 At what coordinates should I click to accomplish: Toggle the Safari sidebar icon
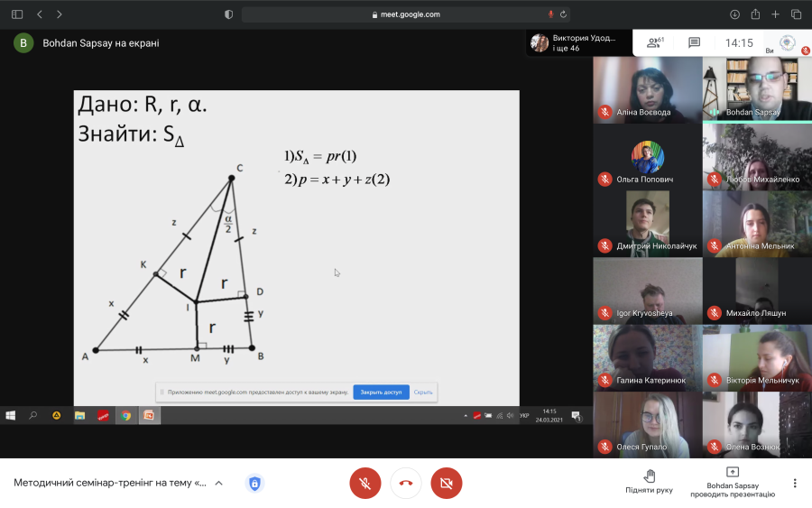tap(17, 14)
